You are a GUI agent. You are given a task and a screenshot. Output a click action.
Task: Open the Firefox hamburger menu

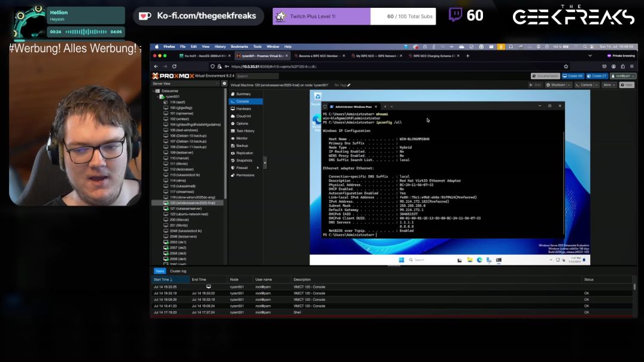631,67
